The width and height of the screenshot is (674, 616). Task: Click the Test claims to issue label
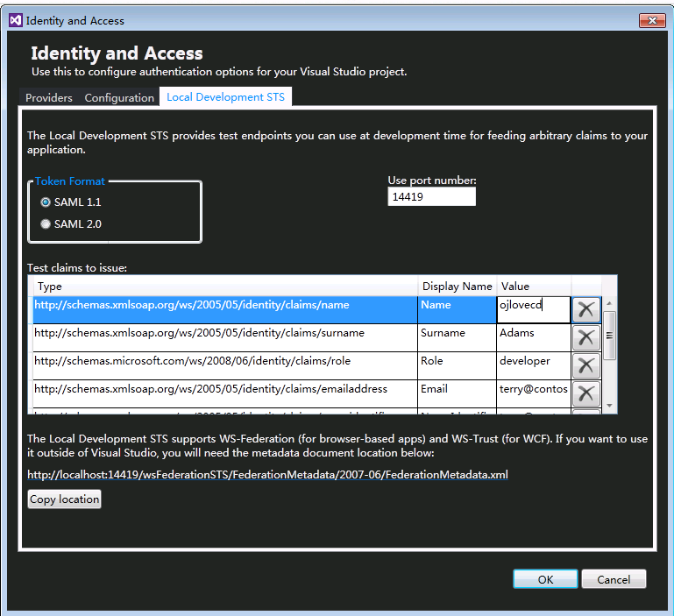[77, 268]
